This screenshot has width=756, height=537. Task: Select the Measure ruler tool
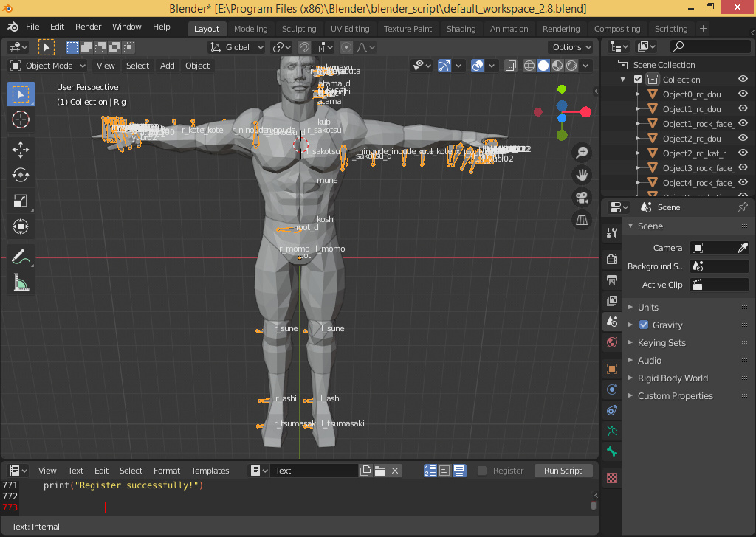click(20, 283)
